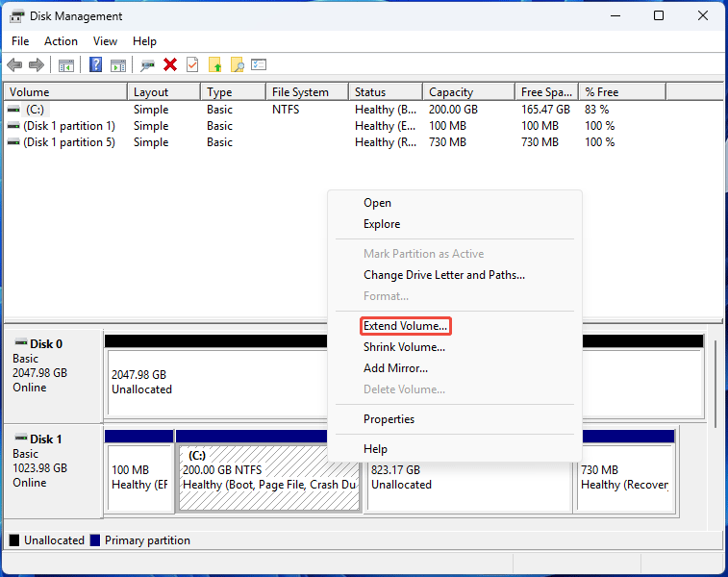Click the Disk Management title bar icon
Image resolution: width=728 pixels, height=577 pixels.
click(x=16, y=16)
